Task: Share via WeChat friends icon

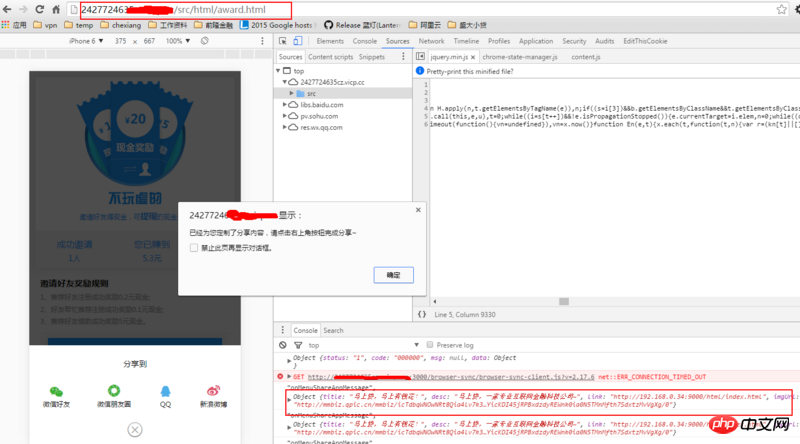Action: [x=56, y=391]
